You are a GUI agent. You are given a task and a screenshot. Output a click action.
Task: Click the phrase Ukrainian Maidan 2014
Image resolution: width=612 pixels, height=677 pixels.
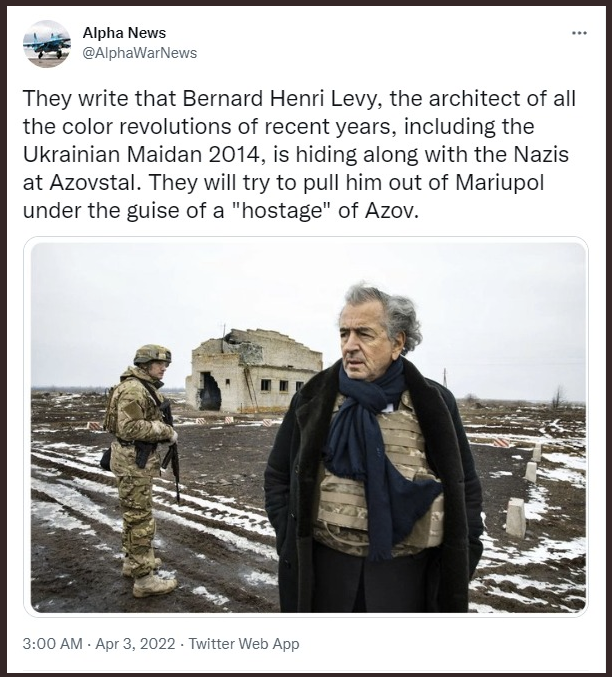[144, 155]
